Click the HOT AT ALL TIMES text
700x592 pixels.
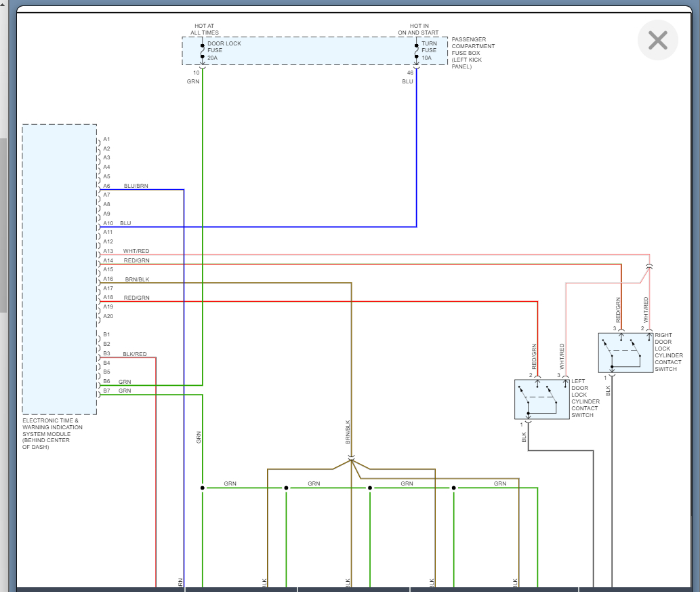pos(204,29)
